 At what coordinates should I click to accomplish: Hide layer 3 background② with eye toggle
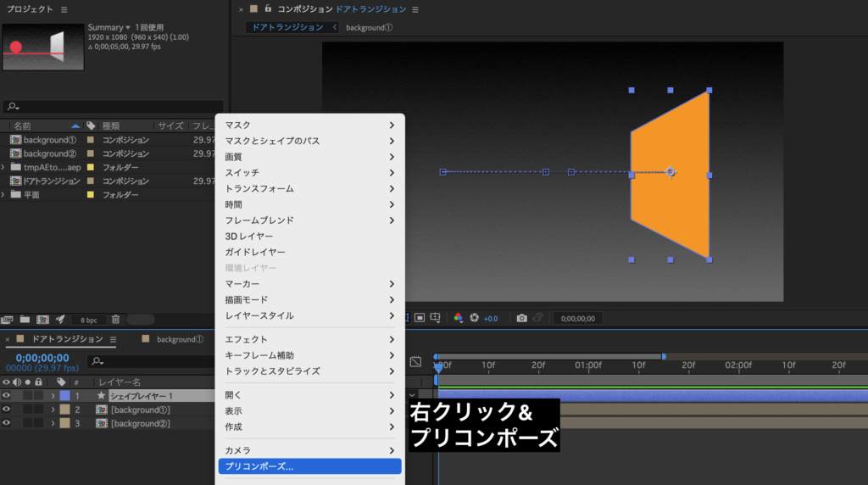[7, 423]
